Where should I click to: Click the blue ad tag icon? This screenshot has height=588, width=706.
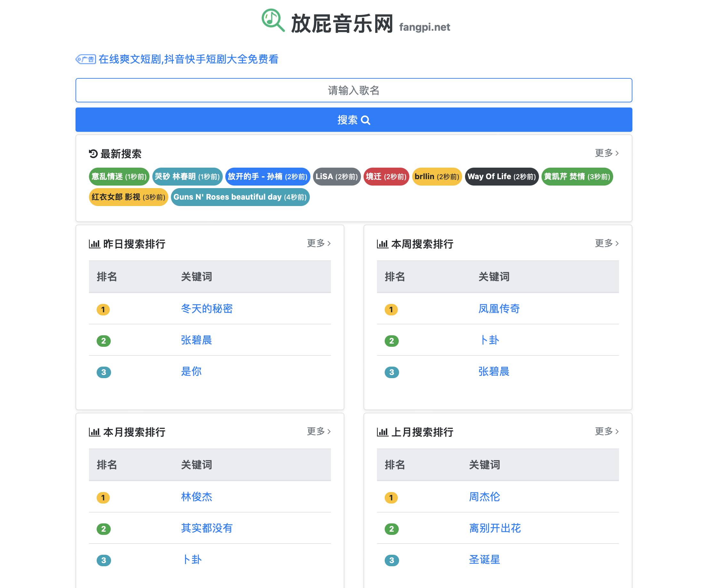(x=86, y=60)
